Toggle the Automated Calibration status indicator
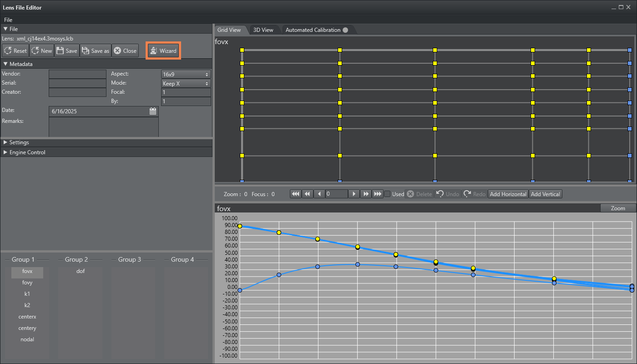Image resolution: width=637 pixels, height=364 pixels. (345, 30)
